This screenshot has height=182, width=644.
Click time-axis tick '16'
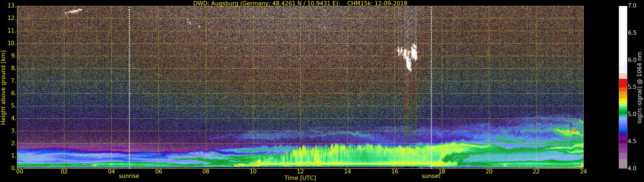(395, 171)
